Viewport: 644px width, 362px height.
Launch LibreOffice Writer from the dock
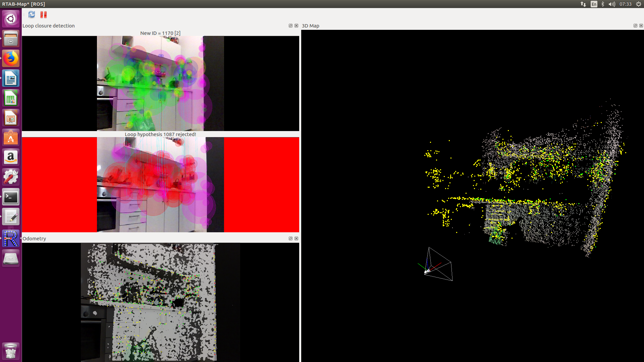coord(11,78)
